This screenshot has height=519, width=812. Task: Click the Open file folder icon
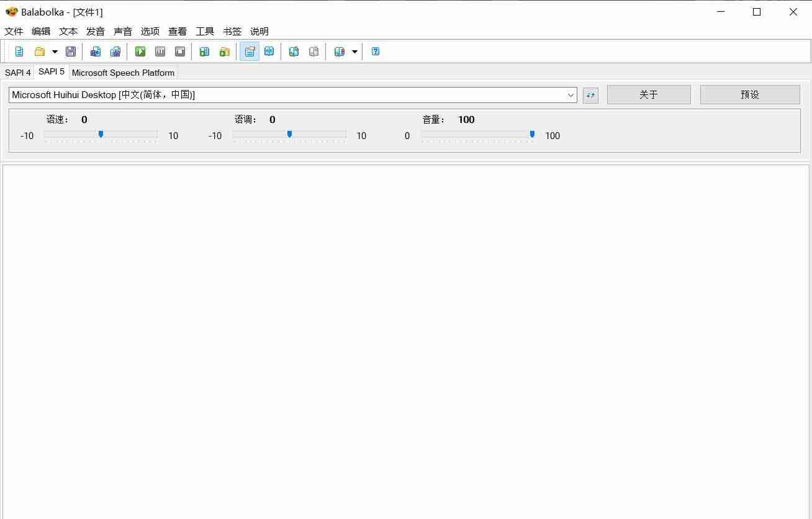[40, 52]
